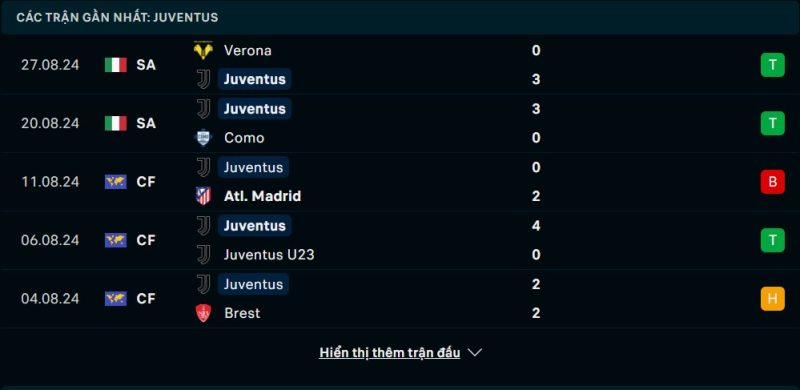
Task: Click the Italy flag in 27.08.24 row
Action: coord(116,65)
